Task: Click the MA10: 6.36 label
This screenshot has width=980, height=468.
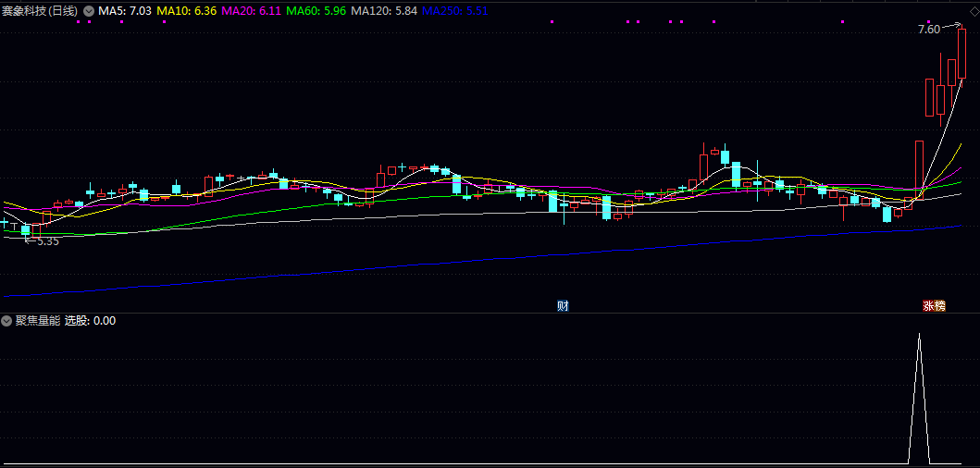Action: coord(186,10)
